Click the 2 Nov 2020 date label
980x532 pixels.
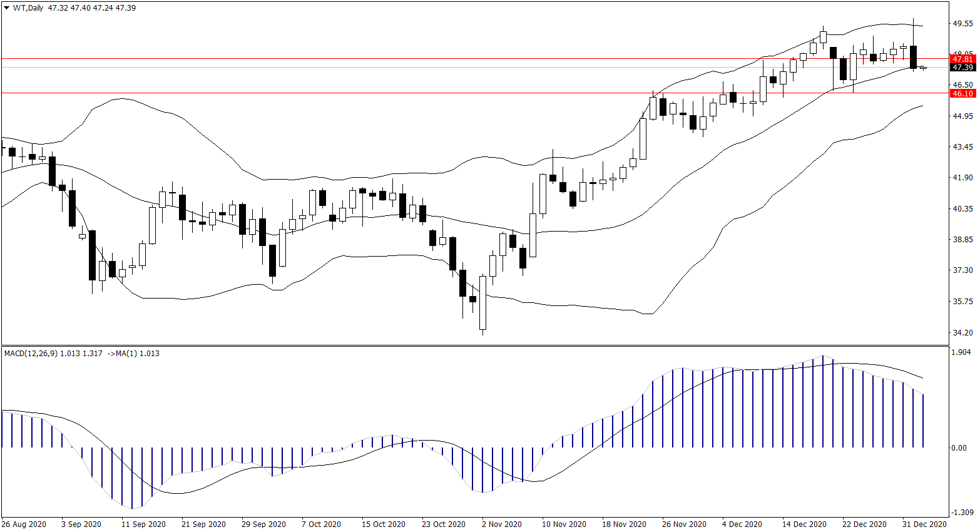(x=501, y=524)
